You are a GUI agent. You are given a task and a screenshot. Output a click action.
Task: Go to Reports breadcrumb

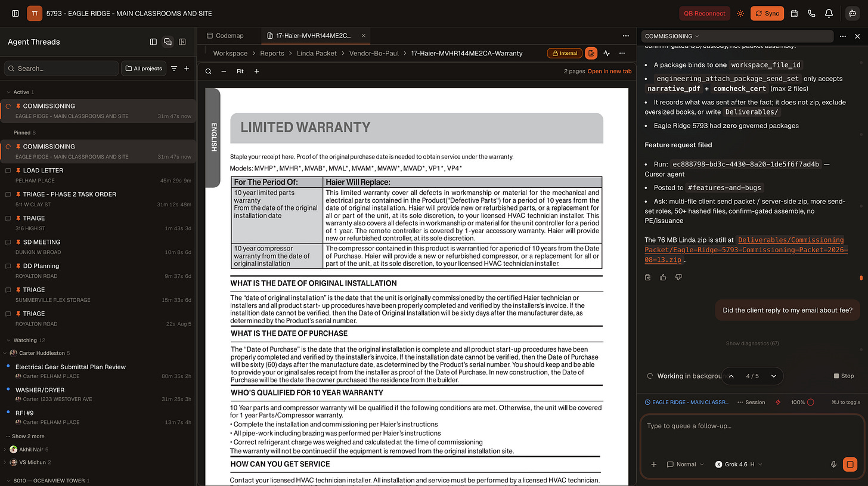(272, 53)
